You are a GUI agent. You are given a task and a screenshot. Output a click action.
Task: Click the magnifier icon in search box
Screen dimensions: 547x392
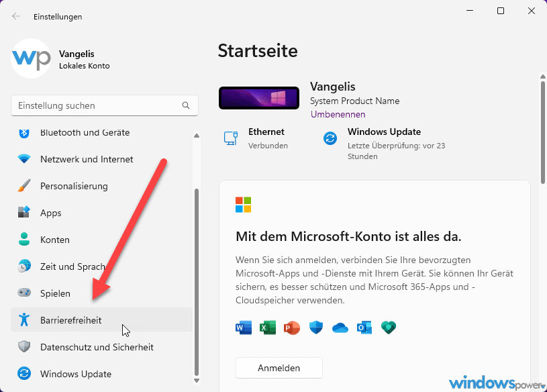(x=186, y=105)
